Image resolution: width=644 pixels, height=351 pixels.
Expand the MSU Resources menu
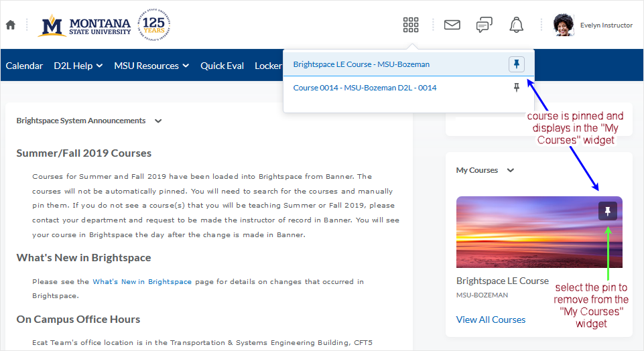tap(151, 66)
